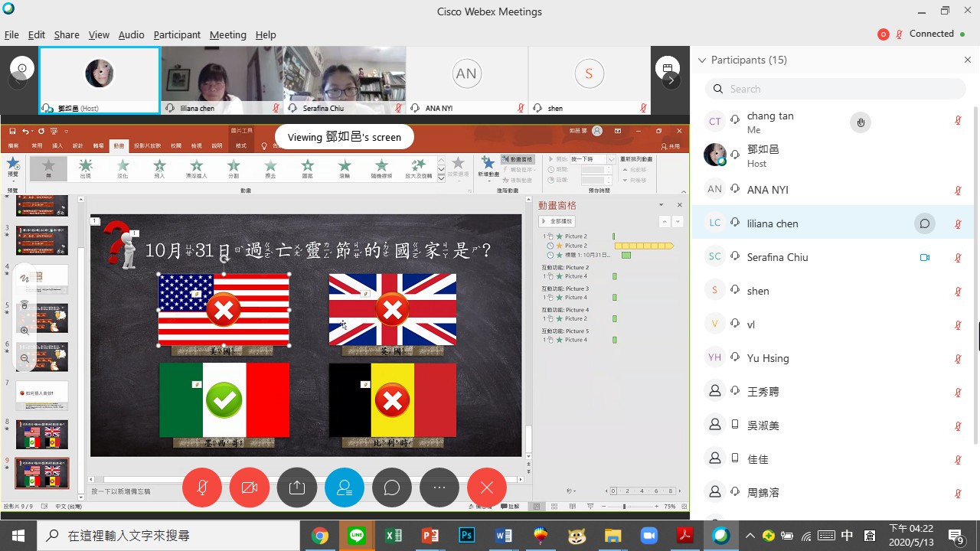Screen dimensions: 980x551
Task: Click the red unmute microphone button
Action: (202, 487)
